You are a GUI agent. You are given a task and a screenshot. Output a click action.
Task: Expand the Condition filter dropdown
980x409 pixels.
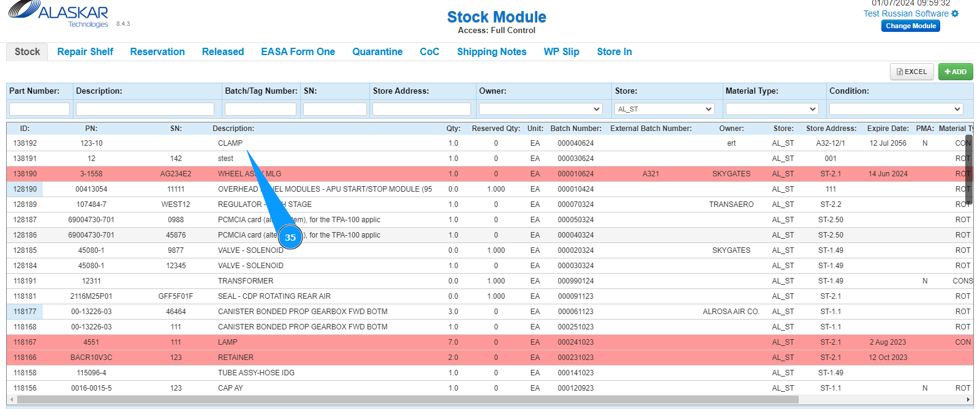pyautogui.click(x=896, y=109)
